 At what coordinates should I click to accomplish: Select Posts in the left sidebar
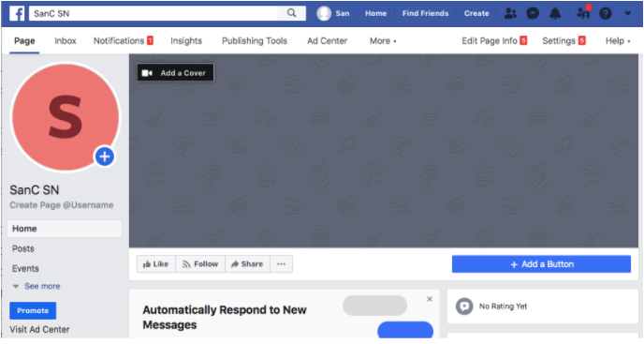(23, 248)
